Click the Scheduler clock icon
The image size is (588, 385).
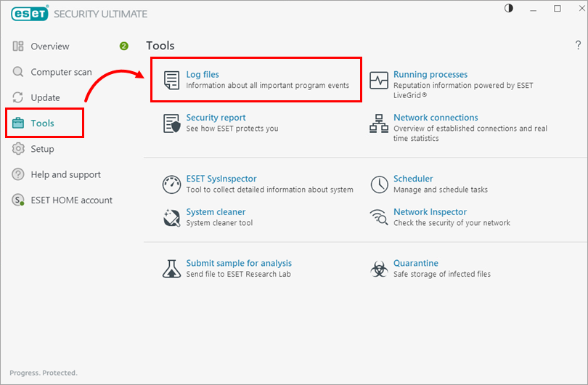[x=379, y=184]
